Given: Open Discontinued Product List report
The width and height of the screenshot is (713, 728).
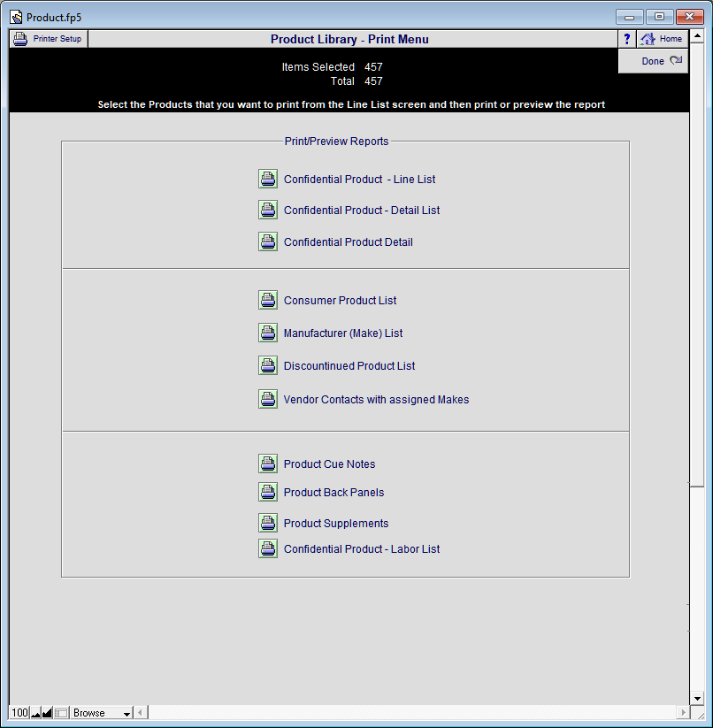Looking at the screenshot, I should pyautogui.click(x=349, y=366).
